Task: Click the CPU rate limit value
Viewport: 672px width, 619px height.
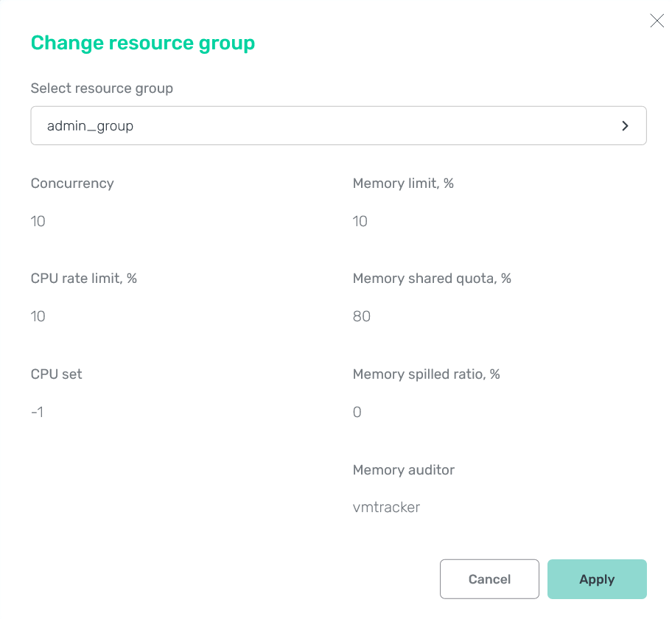Action: click(38, 316)
